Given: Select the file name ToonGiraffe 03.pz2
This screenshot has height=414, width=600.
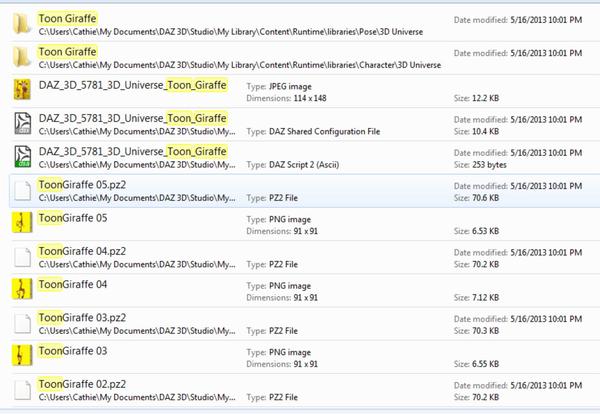Looking at the screenshot, I should click(82, 318).
